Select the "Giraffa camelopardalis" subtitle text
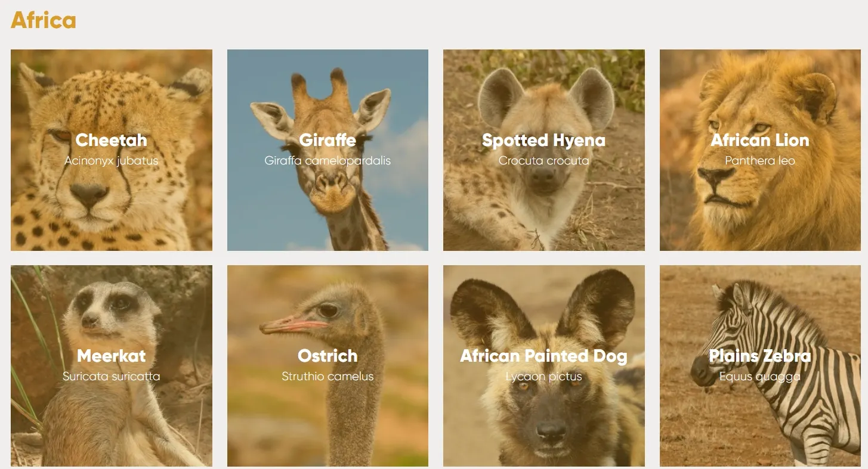 pos(328,160)
